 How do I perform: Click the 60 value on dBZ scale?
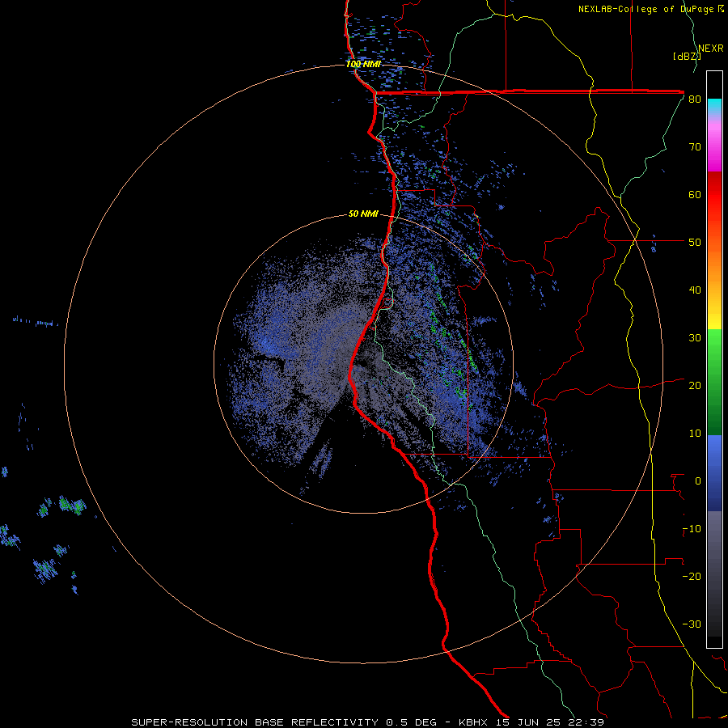pyautogui.click(x=695, y=195)
